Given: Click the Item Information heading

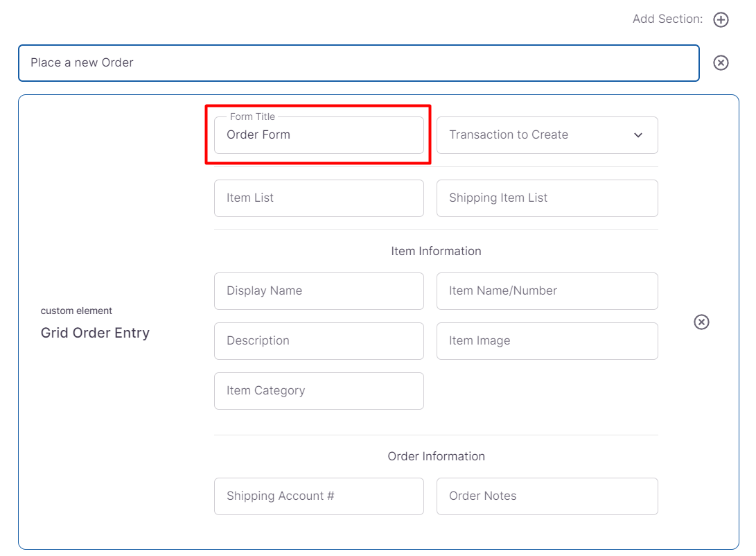Looking at the screenshot, I should (436, 251).
